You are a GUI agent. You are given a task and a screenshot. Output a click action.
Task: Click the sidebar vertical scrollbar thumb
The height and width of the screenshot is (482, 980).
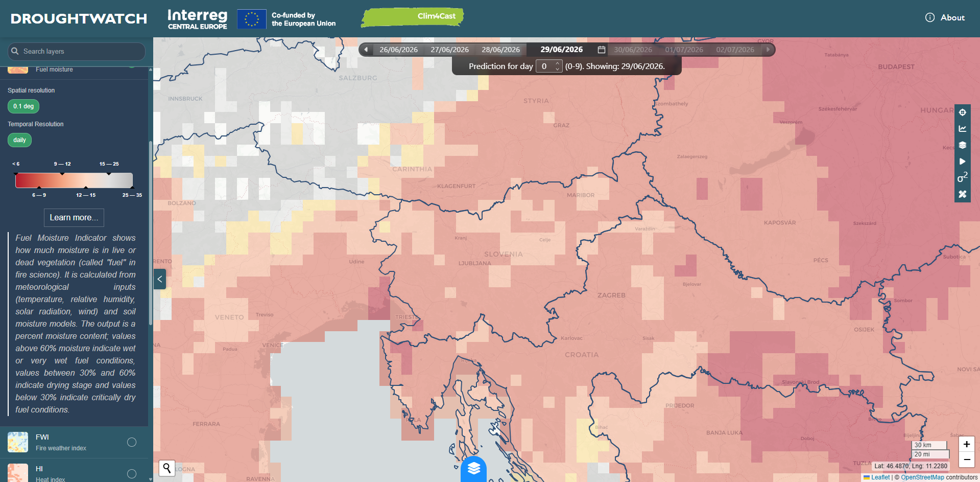pos(150,233)
